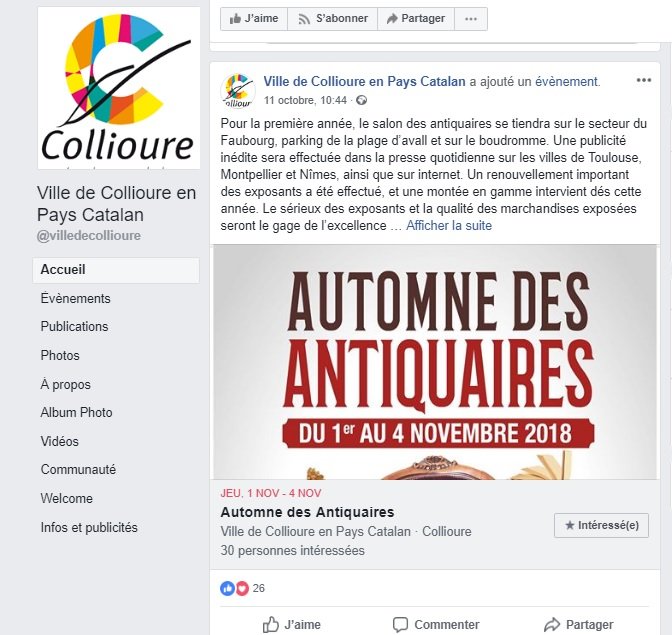Open the Évènements sidebar tab

(x=75, y=298)
